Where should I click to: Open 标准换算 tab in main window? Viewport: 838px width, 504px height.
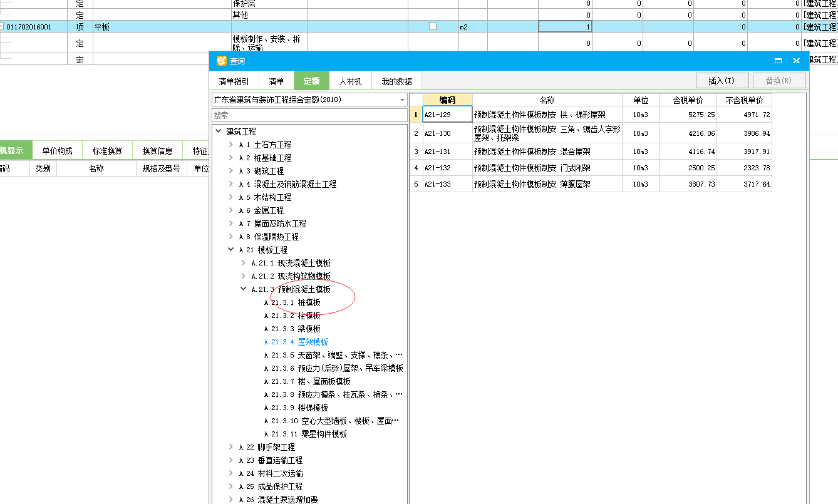[x=107, y=151]
